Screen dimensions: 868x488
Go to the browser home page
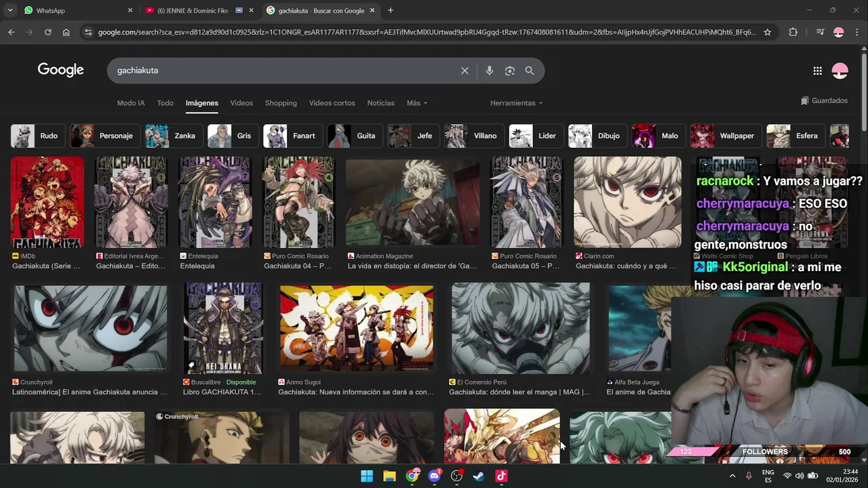click(x=66, y=32)
